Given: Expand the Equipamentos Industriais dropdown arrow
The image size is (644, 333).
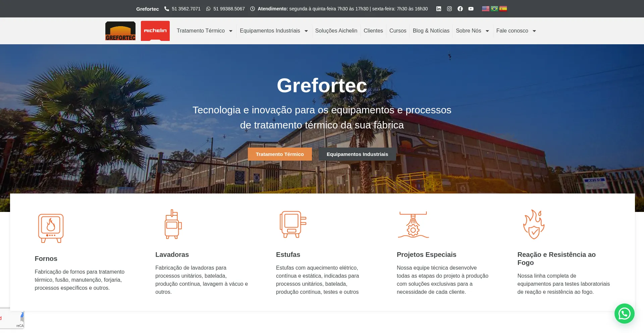Looking at the screenshot, I should (306, 31).
